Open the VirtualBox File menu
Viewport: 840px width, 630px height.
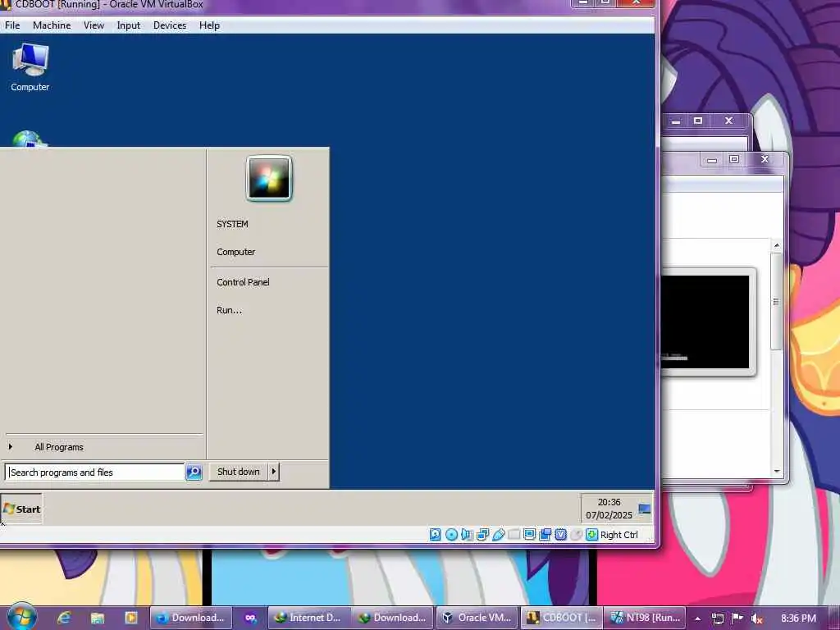(12, 25)
